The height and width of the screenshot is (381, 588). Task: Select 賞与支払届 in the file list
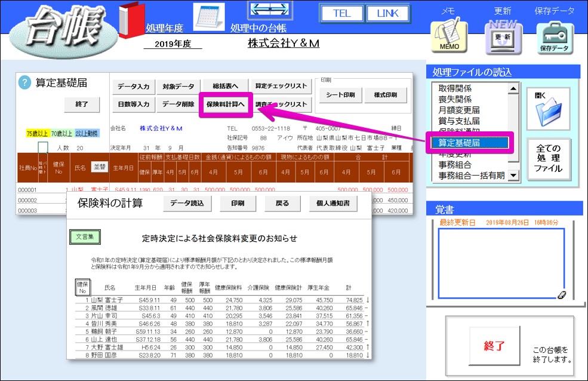pos(470,121)
